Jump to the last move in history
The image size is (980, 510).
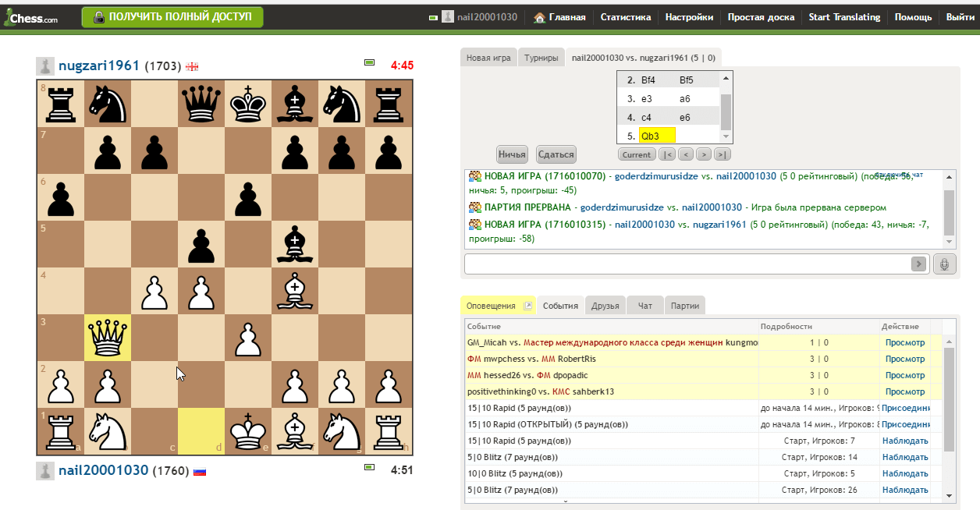[722, 154]
